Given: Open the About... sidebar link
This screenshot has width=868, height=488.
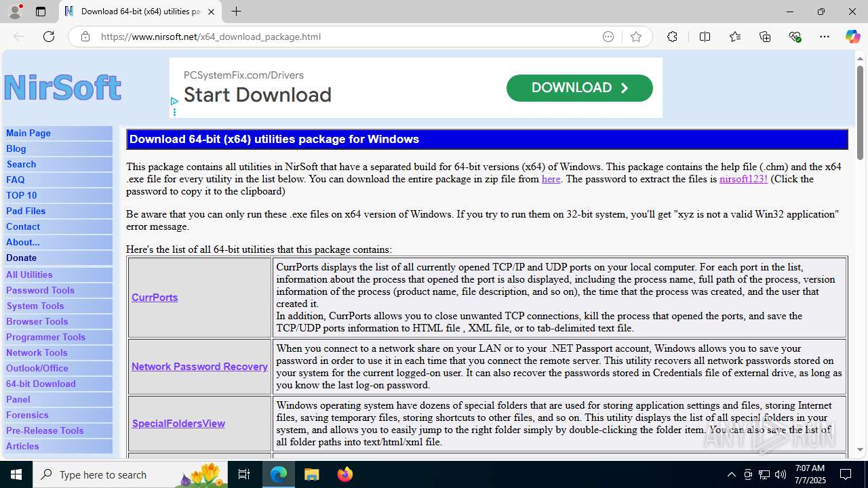Looking at the screenshot, I should (23, 242).
